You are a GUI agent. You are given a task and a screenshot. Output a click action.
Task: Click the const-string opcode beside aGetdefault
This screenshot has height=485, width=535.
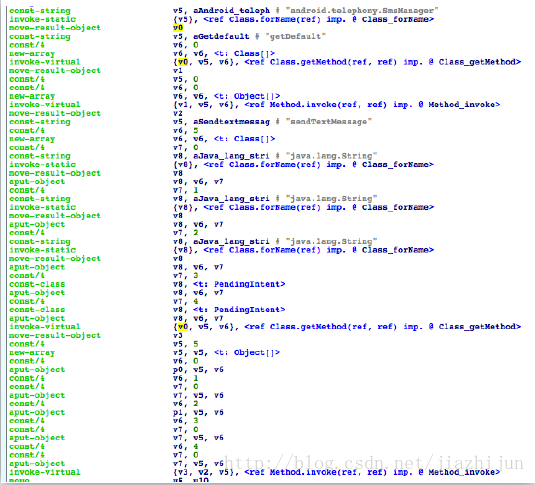[40, 36]
